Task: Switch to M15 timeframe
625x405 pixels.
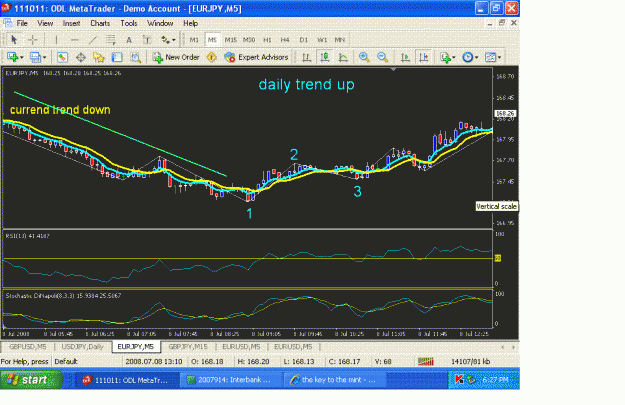Action: pos(231,39)
